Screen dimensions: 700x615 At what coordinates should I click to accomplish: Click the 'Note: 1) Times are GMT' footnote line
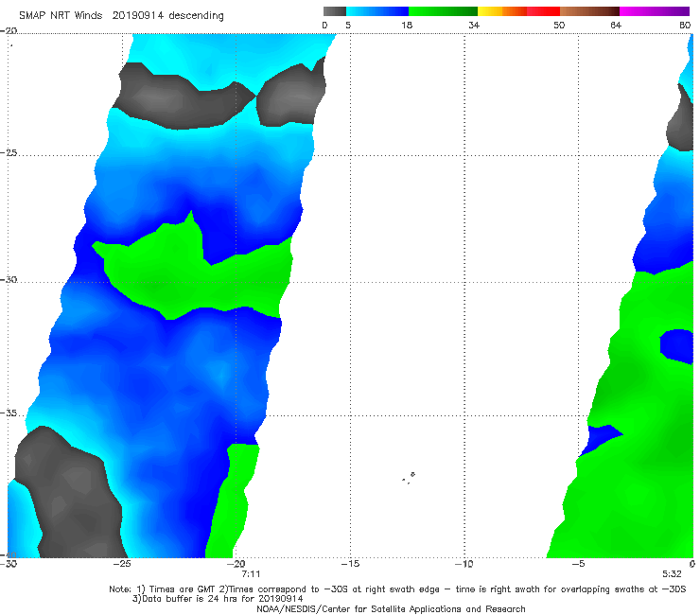(x=397, y=589)
